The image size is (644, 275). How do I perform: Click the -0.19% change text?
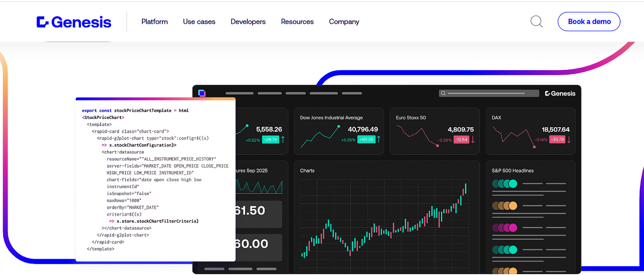(540, 140)
